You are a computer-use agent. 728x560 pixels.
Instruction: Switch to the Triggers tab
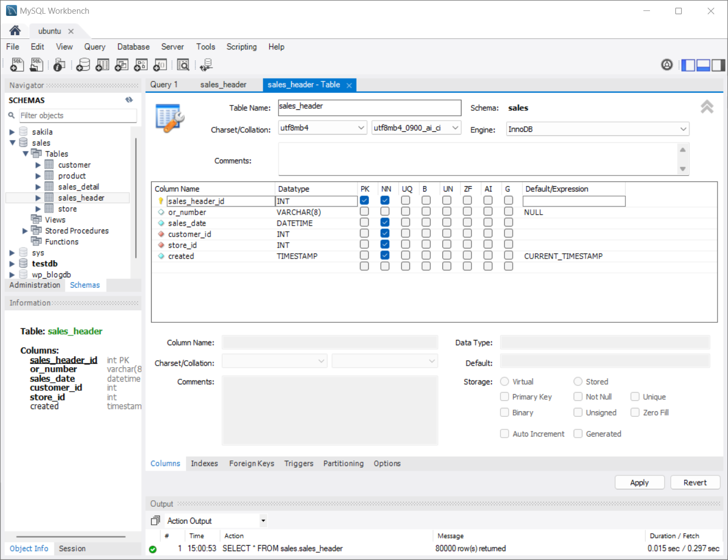click(299, 463)
